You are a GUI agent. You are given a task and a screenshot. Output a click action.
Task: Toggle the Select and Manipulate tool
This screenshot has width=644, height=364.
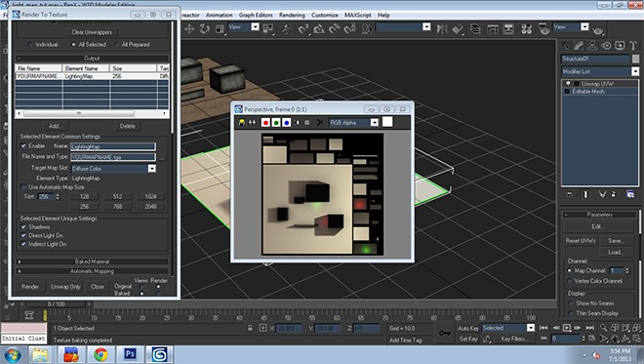click(286, 28)
